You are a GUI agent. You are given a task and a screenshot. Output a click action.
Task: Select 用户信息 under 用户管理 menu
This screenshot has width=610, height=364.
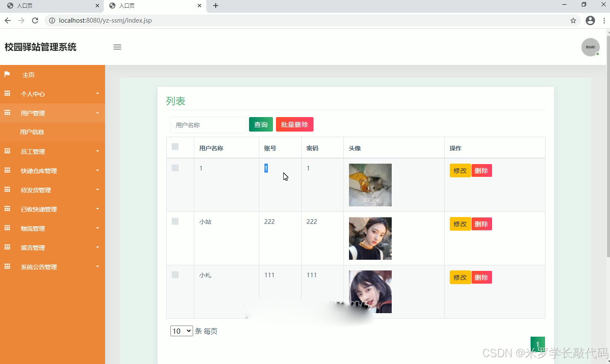tap(32, 132)
